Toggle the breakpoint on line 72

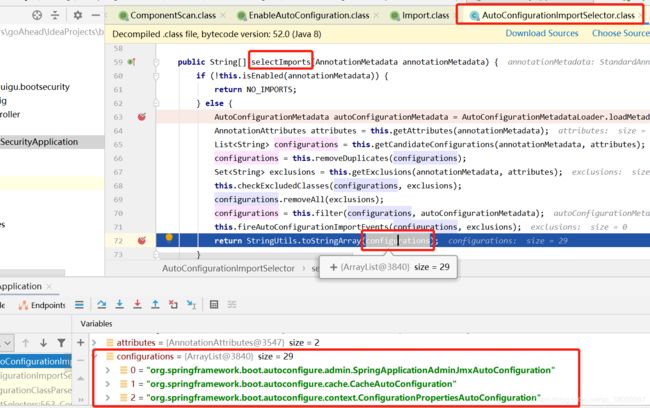coord(141,240)
